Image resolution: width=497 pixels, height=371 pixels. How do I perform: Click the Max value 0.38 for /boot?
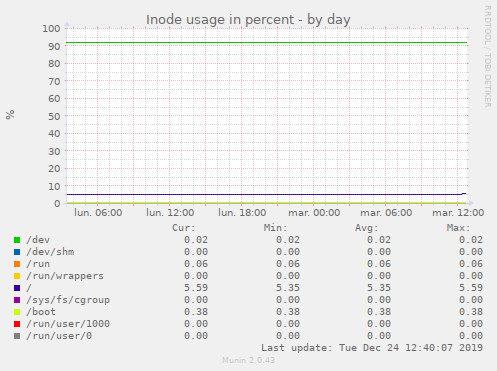(x=471, y=312)
